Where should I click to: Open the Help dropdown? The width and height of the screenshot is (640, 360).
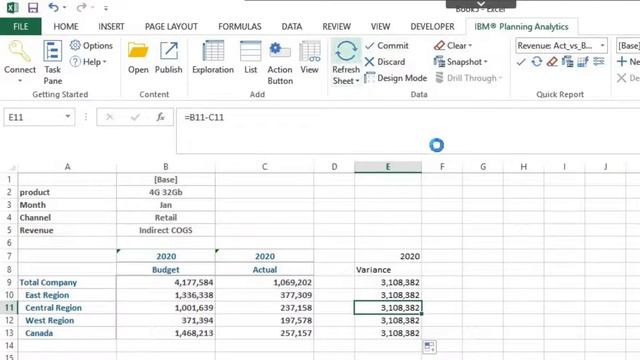point(88,62)
